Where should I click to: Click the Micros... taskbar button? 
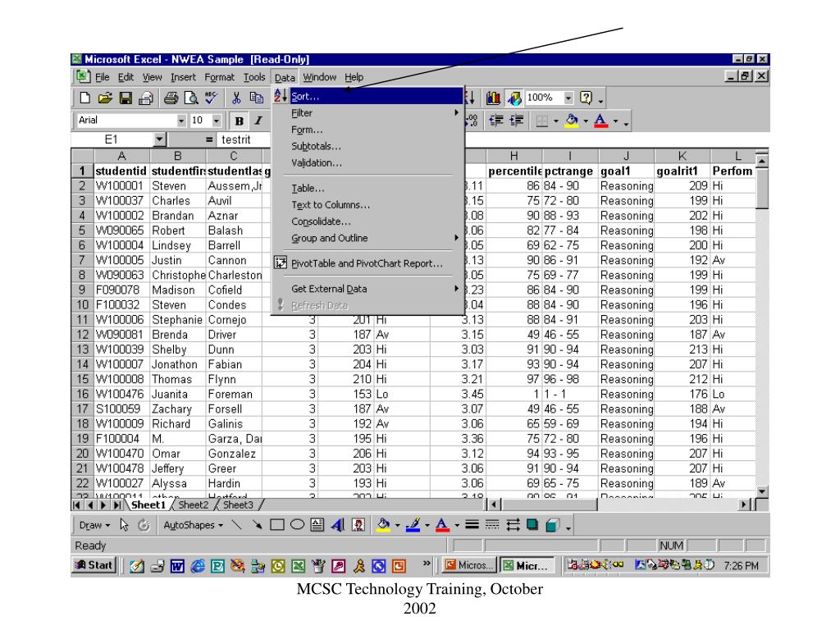click(468, 565)
